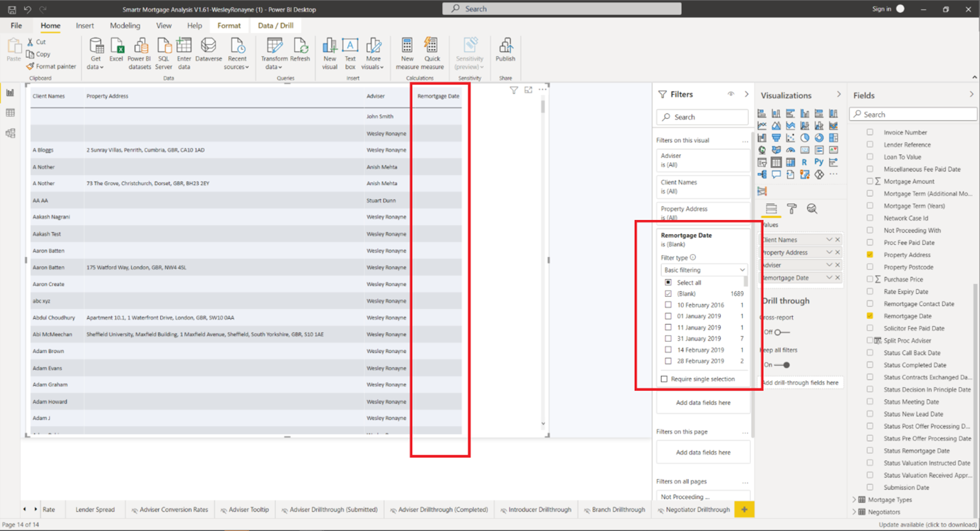Image resolution: width=980 pixels, height=531 pixels.
Task: Uncheck the (Blank) filter value
Action: tap(668, 294)
